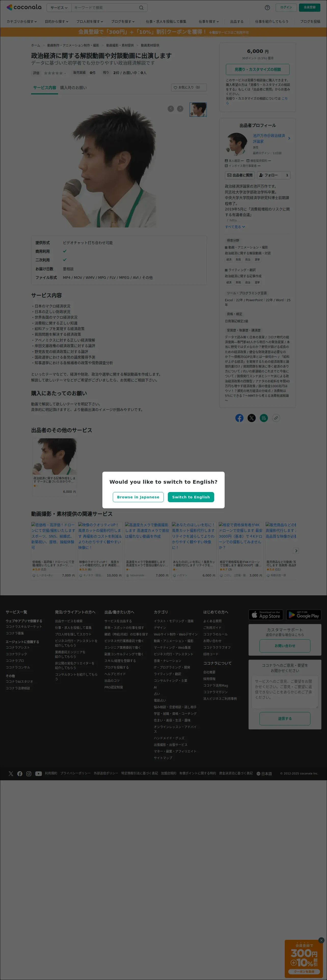Expand profile with すべて見る
Image resolution: width=327 pixels, height=980 pixels.
pos(235,227)
